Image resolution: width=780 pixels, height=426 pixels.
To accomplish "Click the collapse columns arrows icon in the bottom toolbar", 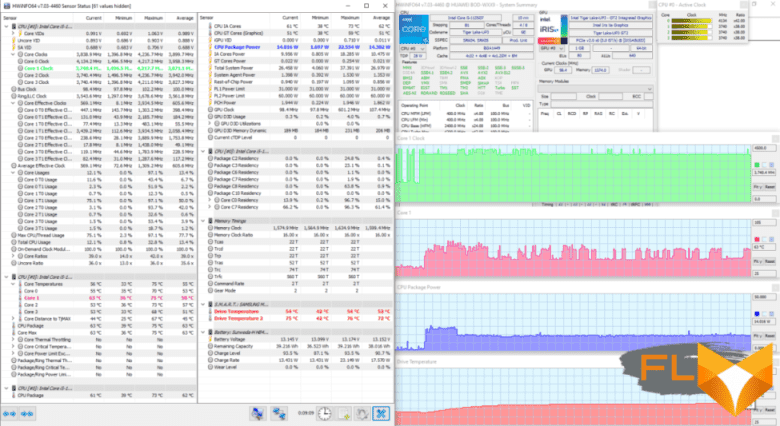I will coord(27,414).
